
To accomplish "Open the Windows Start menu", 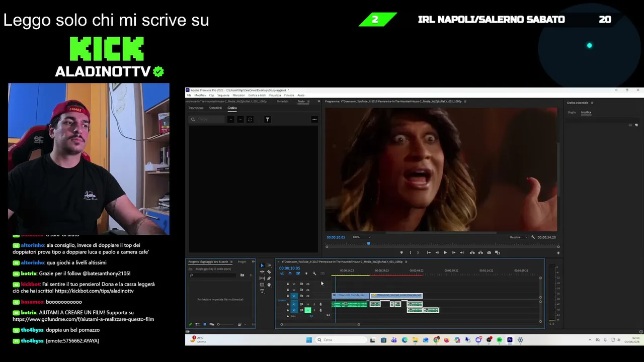I will coord(309,340).
